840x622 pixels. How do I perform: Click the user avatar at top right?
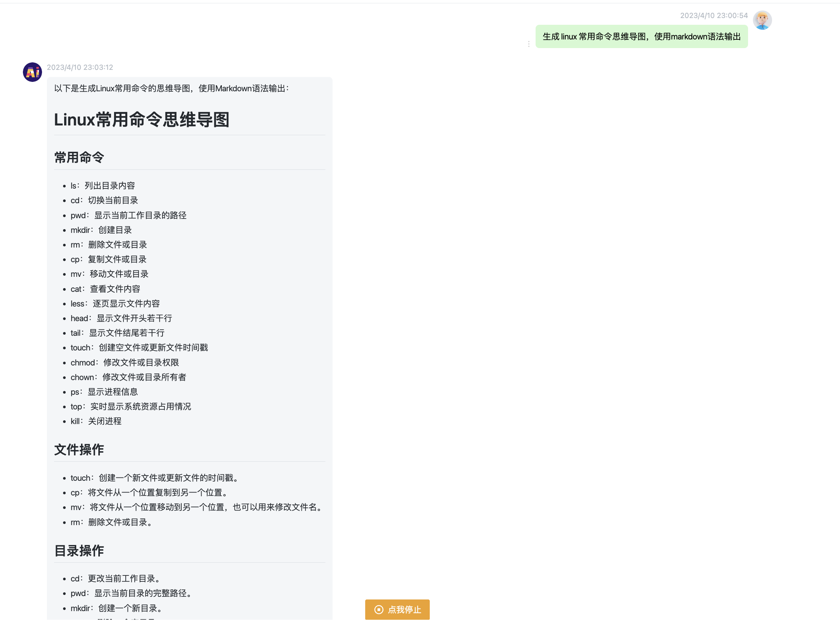(x=762, y=20)
